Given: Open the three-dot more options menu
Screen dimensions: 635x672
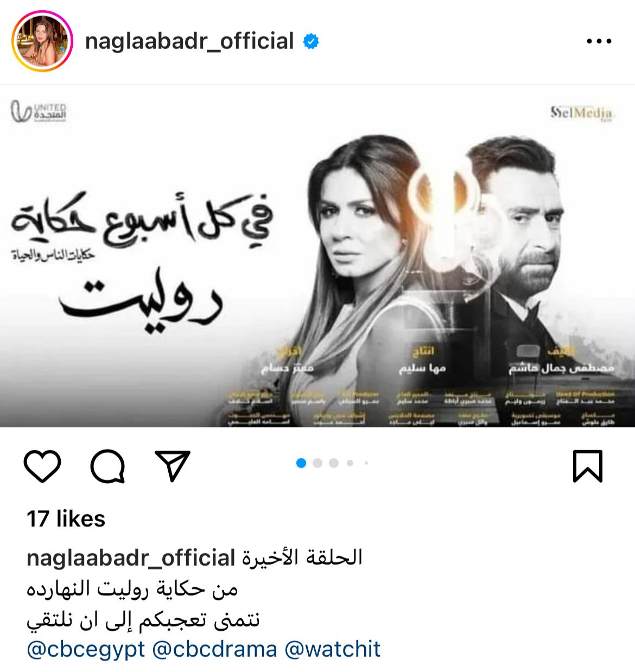Looking at the screenshot, I should [600, 41].
